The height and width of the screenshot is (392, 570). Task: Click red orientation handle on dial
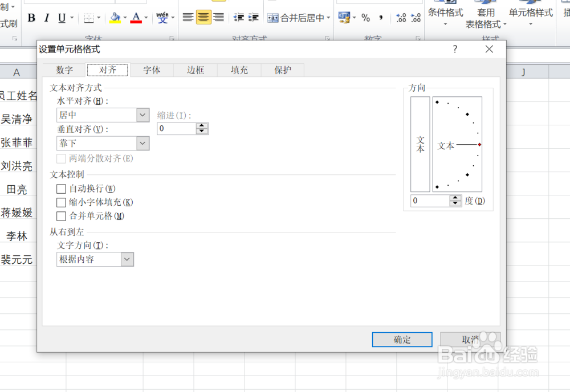pos(479,145)
